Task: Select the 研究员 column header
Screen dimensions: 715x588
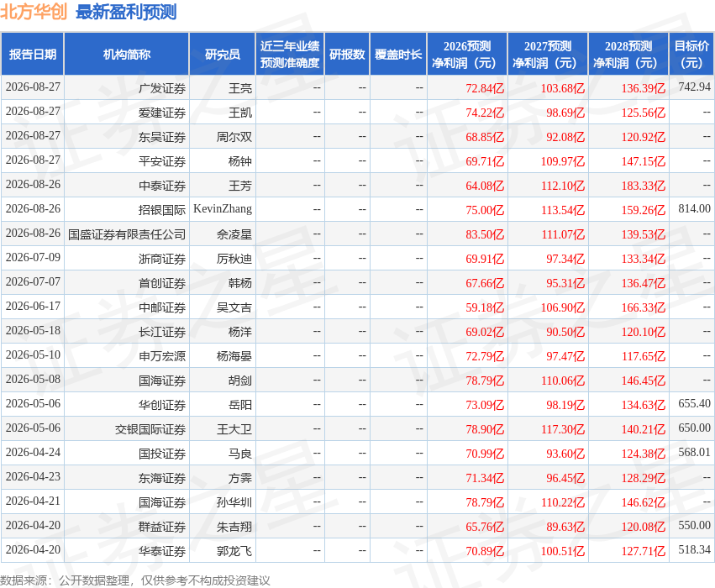Action: (x=222, y=55)
